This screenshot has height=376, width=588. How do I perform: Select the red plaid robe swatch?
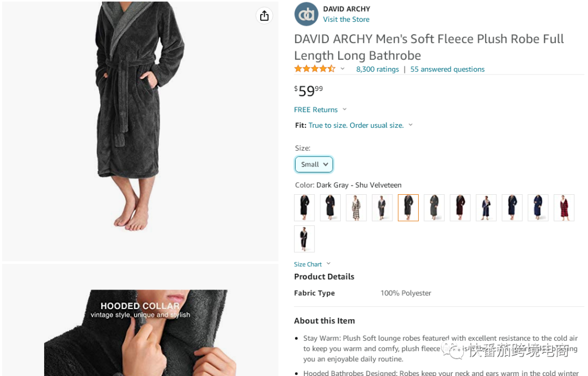(x=563, y=208)
